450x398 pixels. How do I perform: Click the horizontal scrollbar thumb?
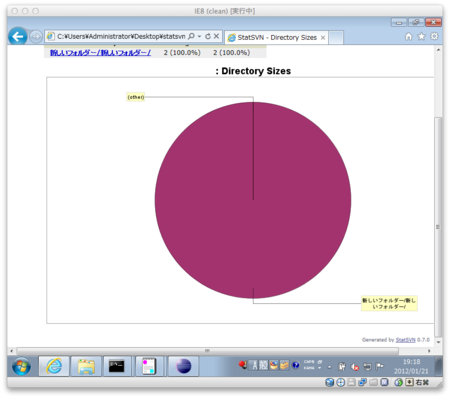[207, 351]
